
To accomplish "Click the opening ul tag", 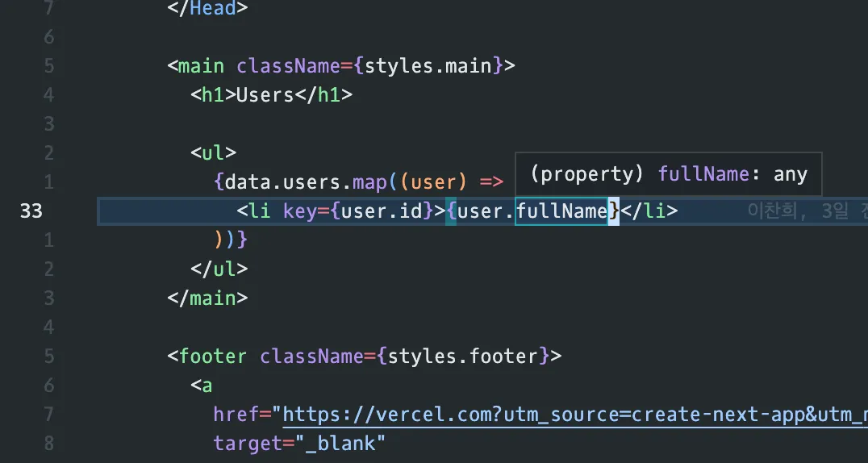I will 213,153.
